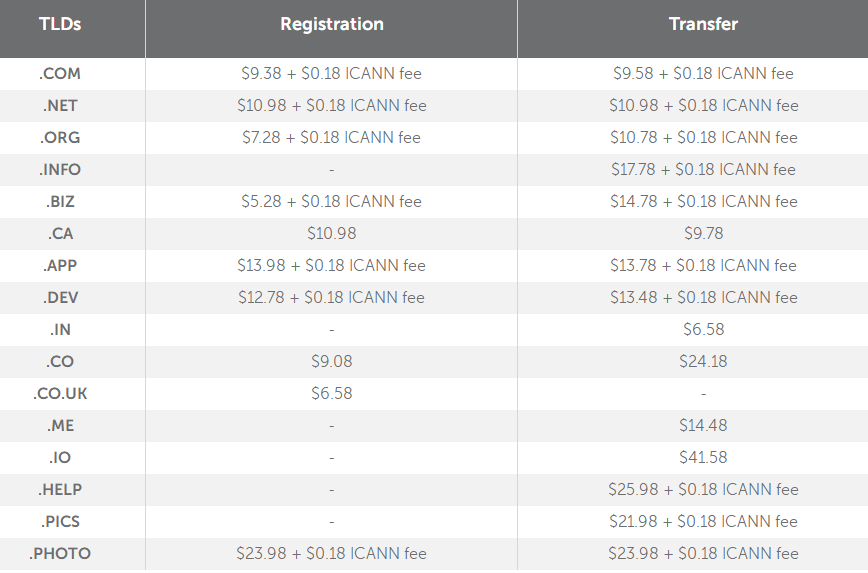Click the TLDs column header
Image resolution: width=868 pixels, height=573 pixels.
coord(61,24)
